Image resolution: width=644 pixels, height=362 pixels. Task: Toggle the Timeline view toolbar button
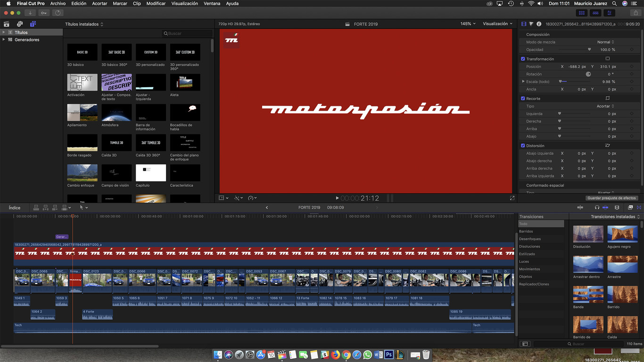click(x=595, y=13)
